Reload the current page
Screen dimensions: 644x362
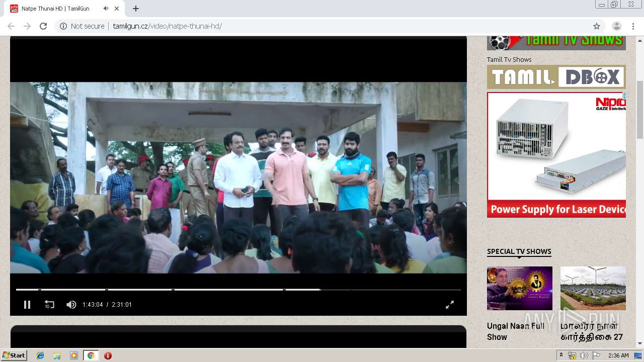click(x=43, y=26)
